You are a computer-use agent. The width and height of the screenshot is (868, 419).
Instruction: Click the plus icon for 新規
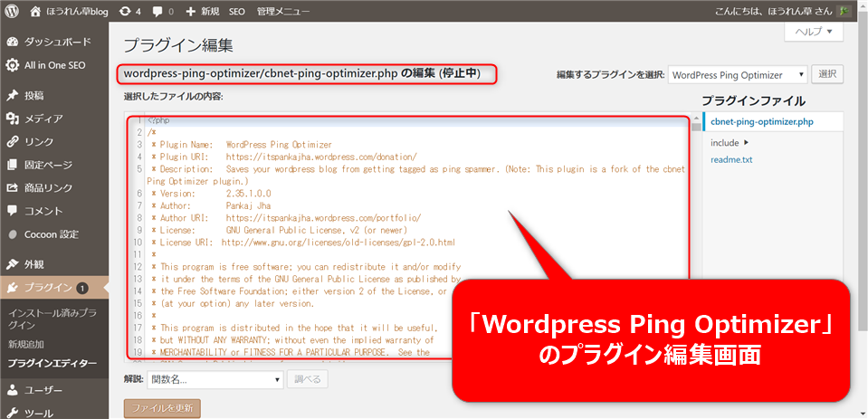[191, 11]
